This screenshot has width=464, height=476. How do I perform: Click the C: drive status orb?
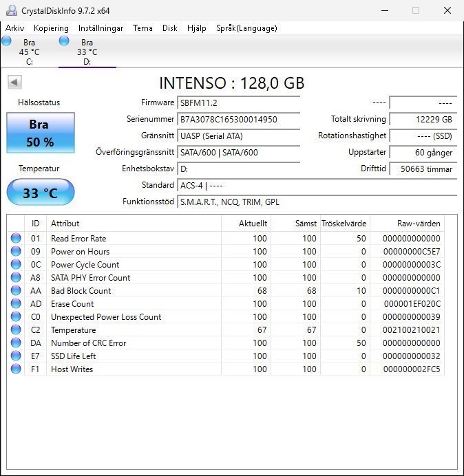click(6, 41)
